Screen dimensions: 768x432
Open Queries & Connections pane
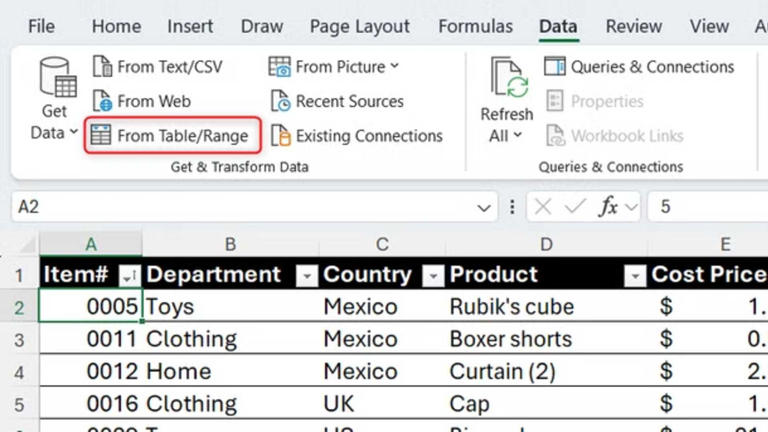tap(639, 67)
